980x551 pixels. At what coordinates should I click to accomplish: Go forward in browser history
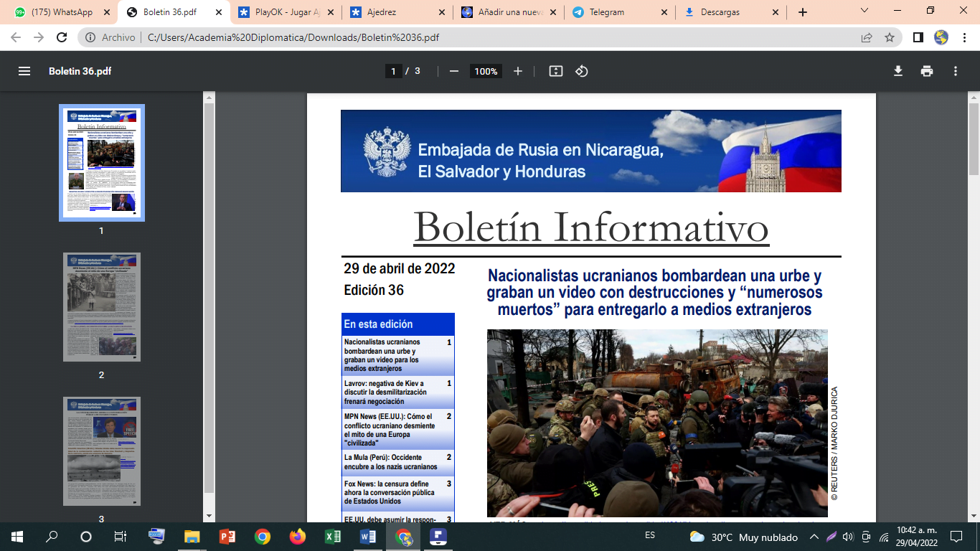39,37
